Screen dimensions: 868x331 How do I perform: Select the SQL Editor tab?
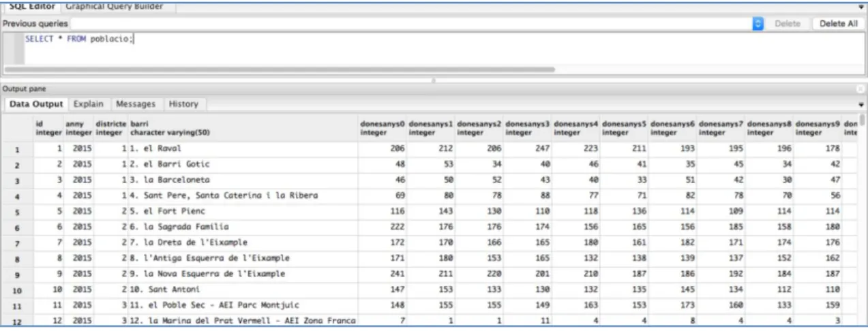pyautogui.click(x=32, y=7)
